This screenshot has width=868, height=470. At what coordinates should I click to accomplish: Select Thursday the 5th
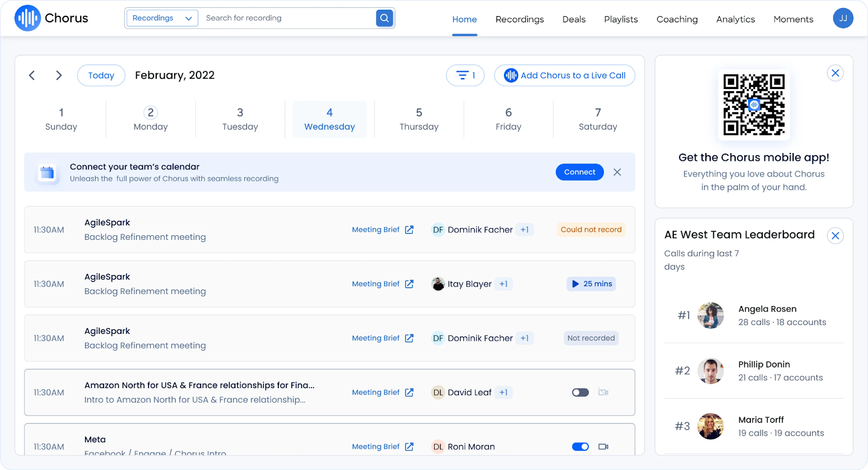click(x=419, y=119)
